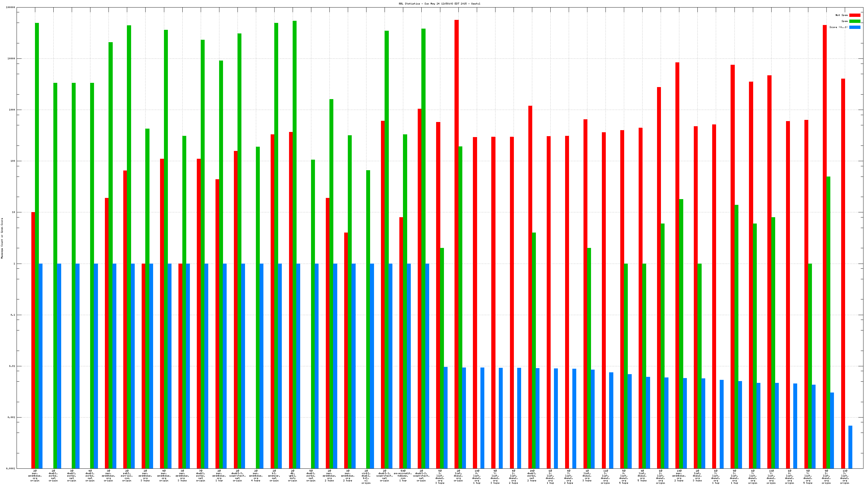The width and height of the screenshot is (868, 488).
Task: Click the sa-accredit.habeas.com 1 hop label
Action: (x=403, y=476)
